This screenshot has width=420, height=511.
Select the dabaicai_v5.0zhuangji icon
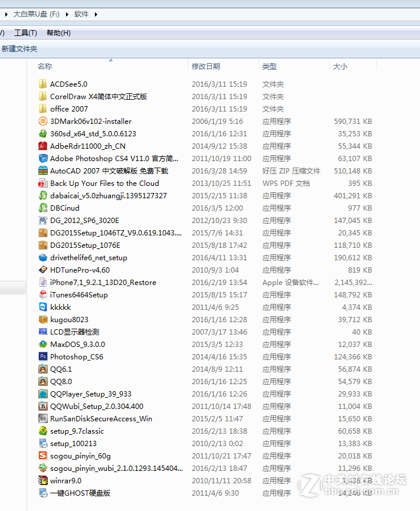click(x=42, y=195)
